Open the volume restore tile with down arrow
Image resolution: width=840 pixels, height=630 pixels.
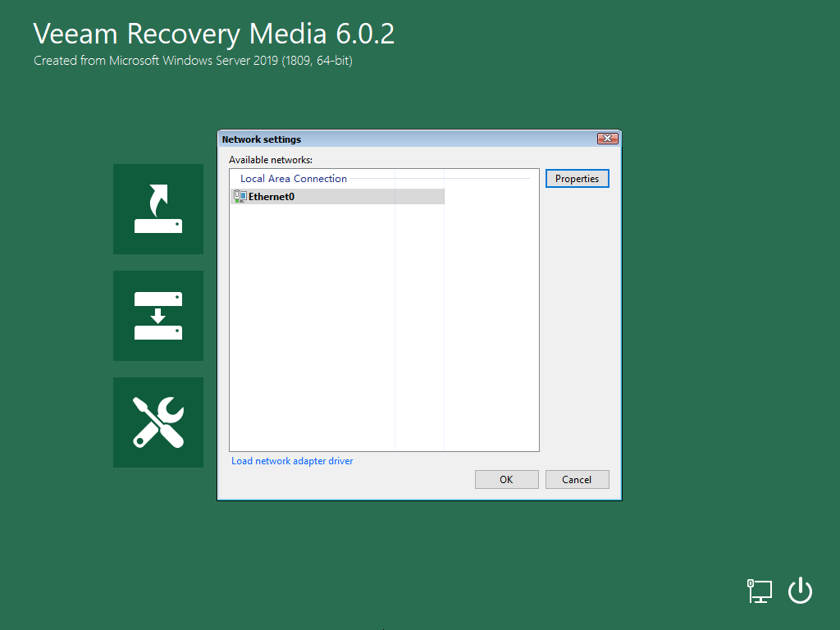[x=158, y=316]
